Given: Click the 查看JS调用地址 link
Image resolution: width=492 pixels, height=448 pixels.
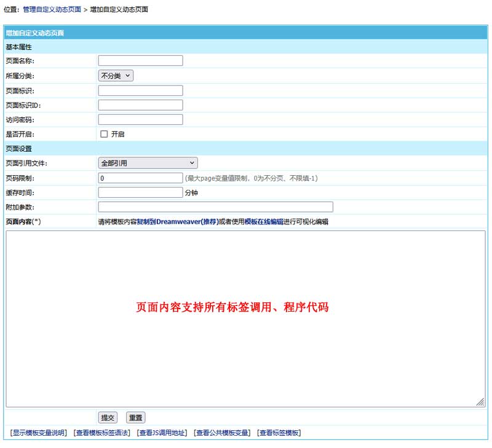Looking at the screenshot, I should point(162,433).
